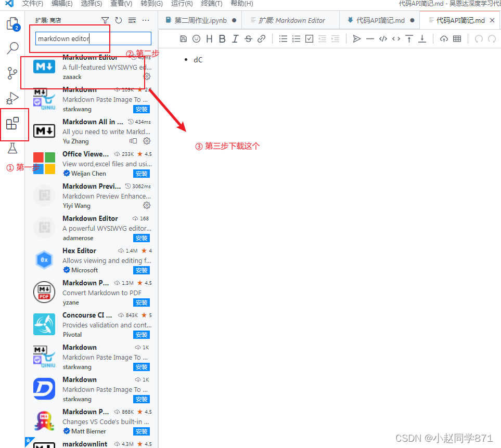Install the Hex Editor extension

tap(142, 271)
